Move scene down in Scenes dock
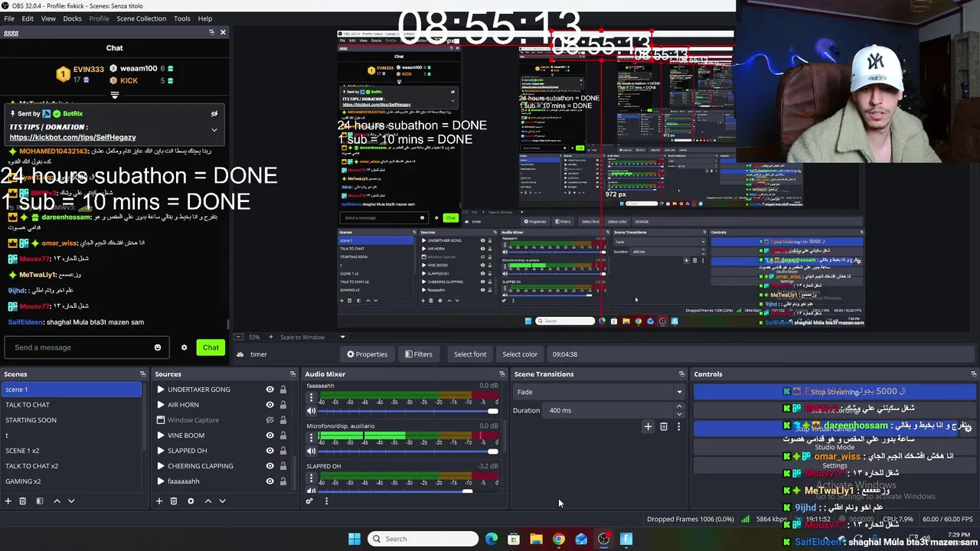The width and height of the screenshot is (980, 551). (71, 501)
